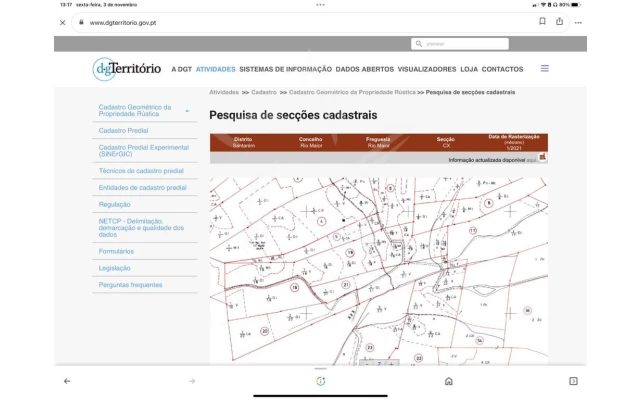The height and width of the screenshot is (400, 640).
Task: Open Perguntas frequentes in sidebar
Action: tap(130, 285)
